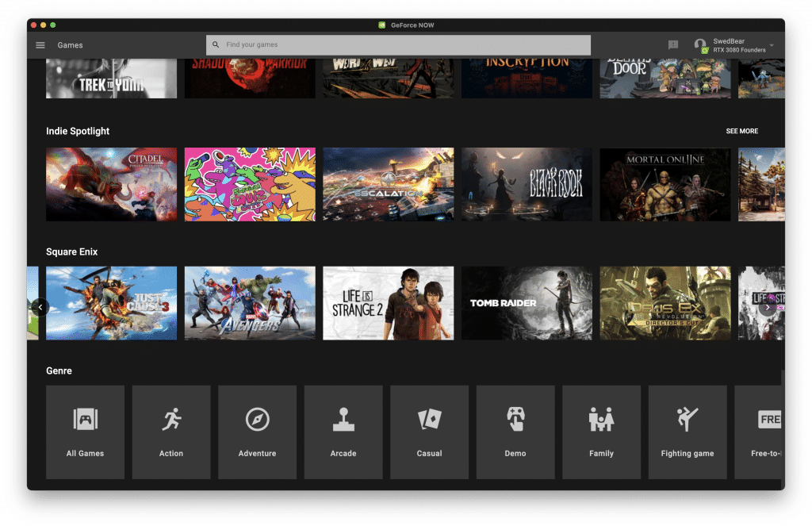The width and height of the screenshot is (812, 526).
Task: Click SEE MORE for Indie Spotlight
Action: (x=741, y=131)
